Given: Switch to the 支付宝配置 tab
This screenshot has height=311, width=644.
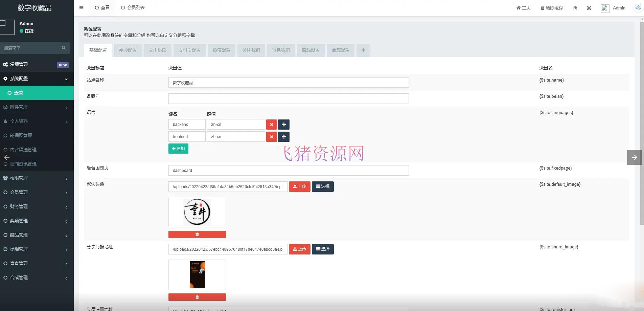Looking at the screenshot, I should [x=189, y=50].
